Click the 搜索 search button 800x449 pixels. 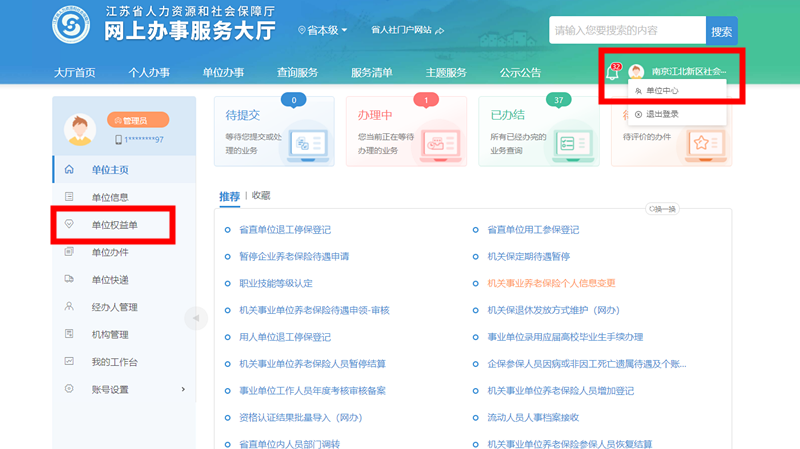[721, 31]
